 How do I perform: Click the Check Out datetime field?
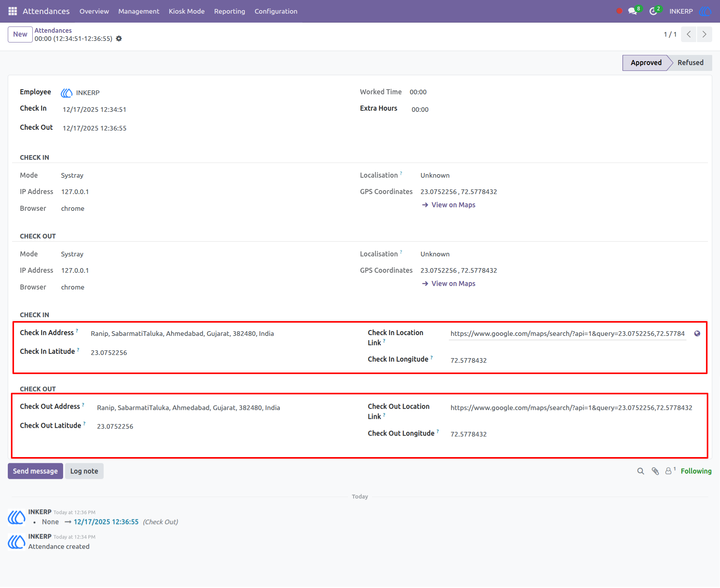point(94,128)
